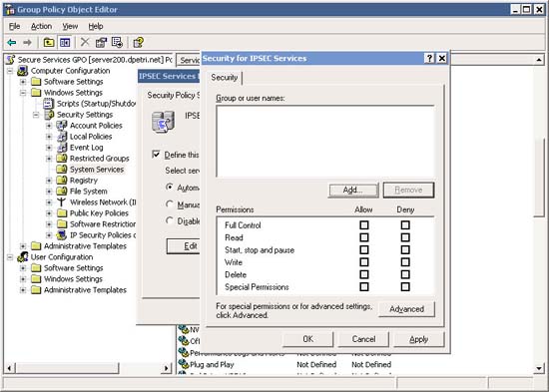
Task: Click the Computer Configuration icon
Action: coord(23,71)
